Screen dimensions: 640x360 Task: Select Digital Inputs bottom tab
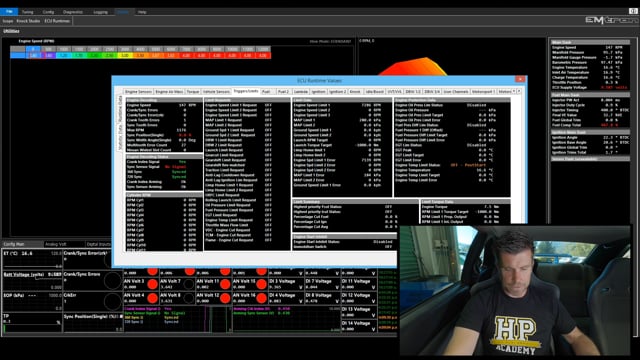pyautogui.click(x=98, y=244)
